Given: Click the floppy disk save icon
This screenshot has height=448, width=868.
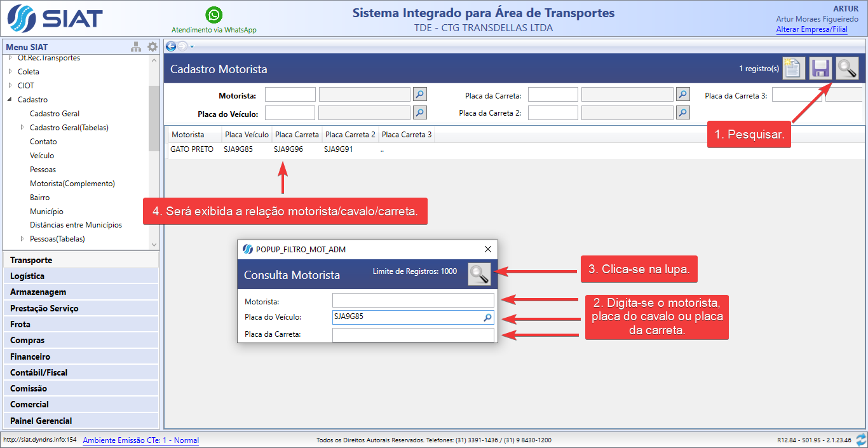Looking at the screenshot, I should pos(820,68).
